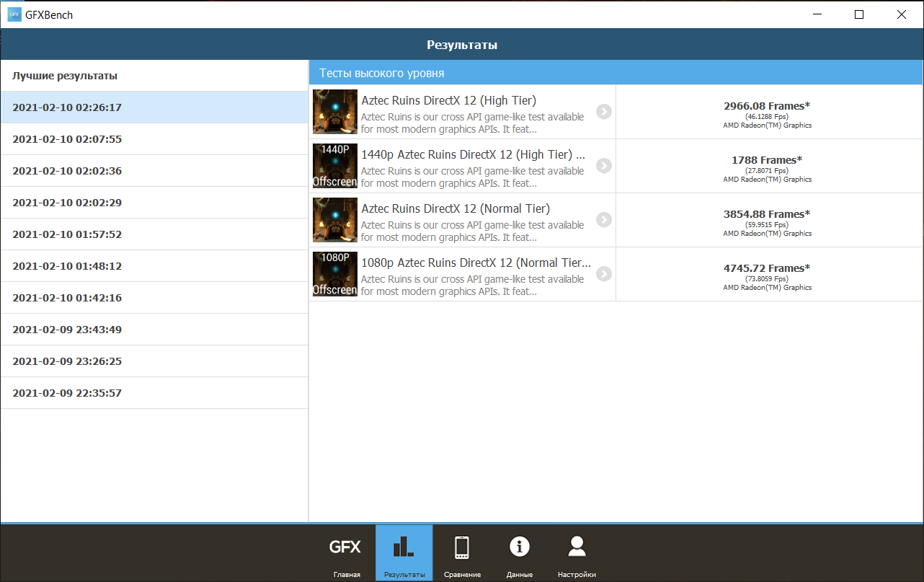
Task: Click the 1440P Offscreen thumbnail
Action: 335,166
